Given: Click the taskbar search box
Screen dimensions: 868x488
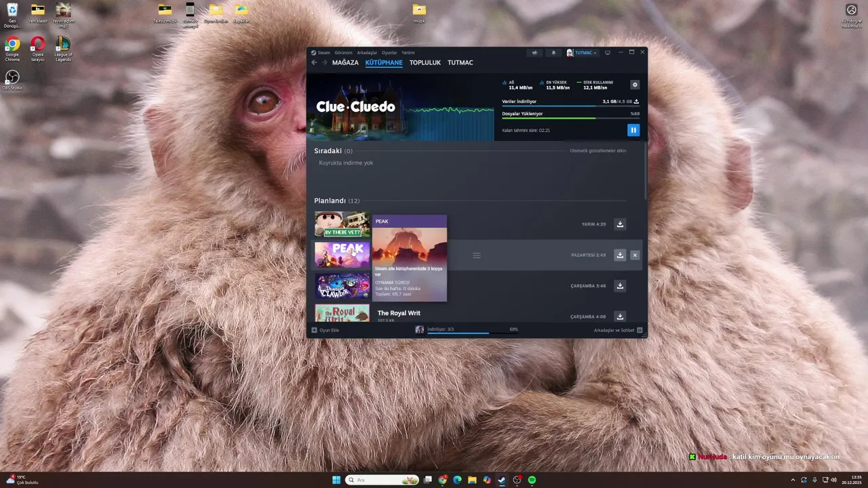Looking at the screenshot, I should pyautogui.click(x=382, y=480).
